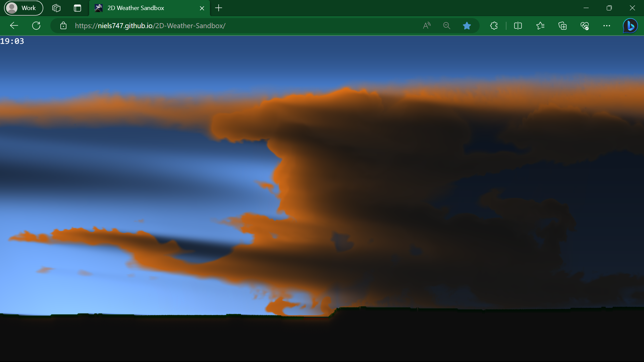Reload the weather simulation page

[x=36, y=26]
